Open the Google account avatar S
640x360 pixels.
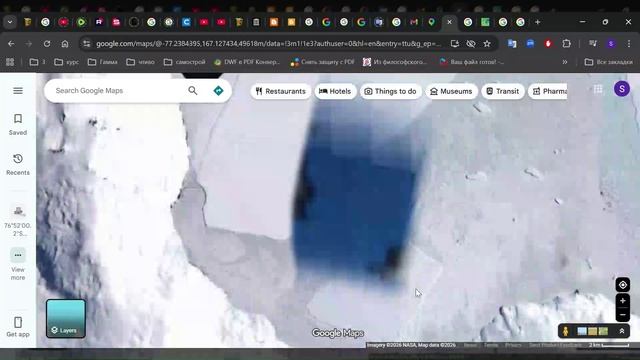point(622,89)
